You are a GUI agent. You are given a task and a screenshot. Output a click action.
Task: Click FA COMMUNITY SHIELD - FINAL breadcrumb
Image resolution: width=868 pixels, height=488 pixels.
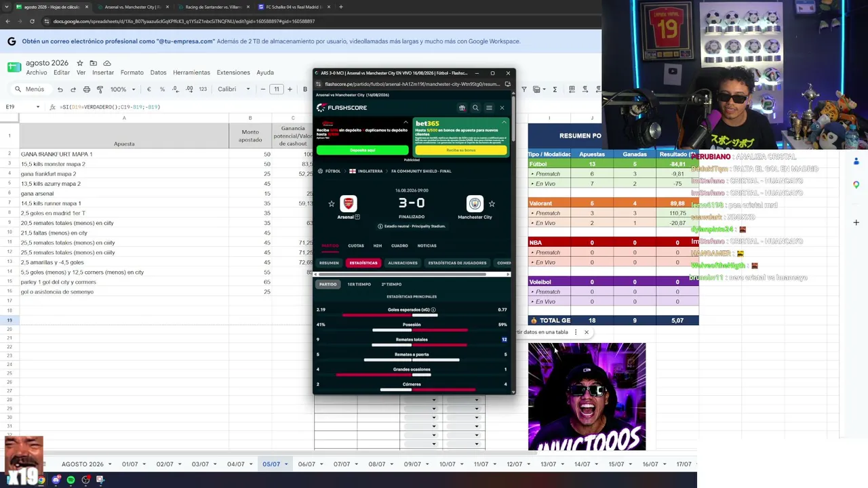click(x=421, y=171)
